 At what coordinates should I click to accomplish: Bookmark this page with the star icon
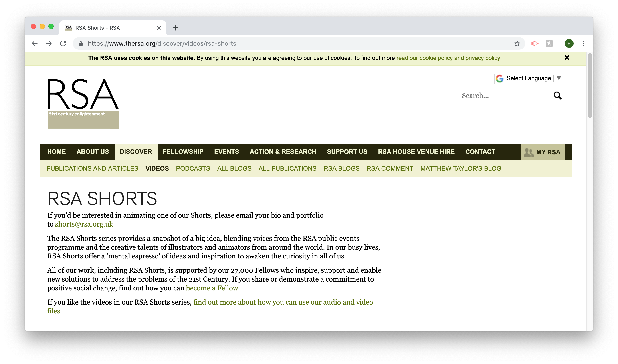pyautogui.click(x=517, y=43)
